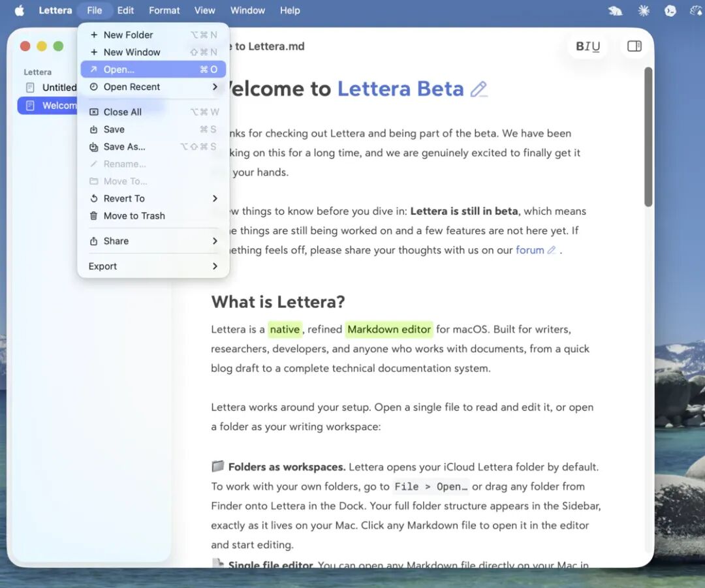The height and width of the screenshot is (588, 705).
Task: Click the starburst status icon in the menu bar
Action: click(x=644, y=10)
